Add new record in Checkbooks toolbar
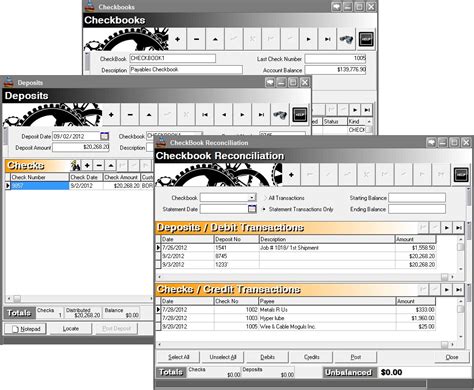The width and height of the screenshot is (474, 390). [x=177, y=39]
